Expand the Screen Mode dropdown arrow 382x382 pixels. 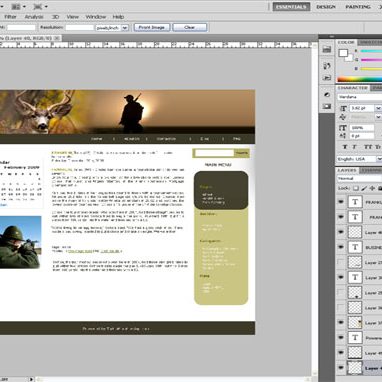point(46,7)
